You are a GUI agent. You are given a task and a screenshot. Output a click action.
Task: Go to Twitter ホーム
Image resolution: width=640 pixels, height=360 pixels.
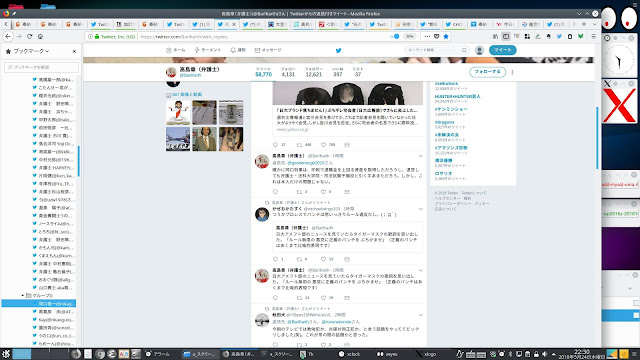[x=176, y=50]
